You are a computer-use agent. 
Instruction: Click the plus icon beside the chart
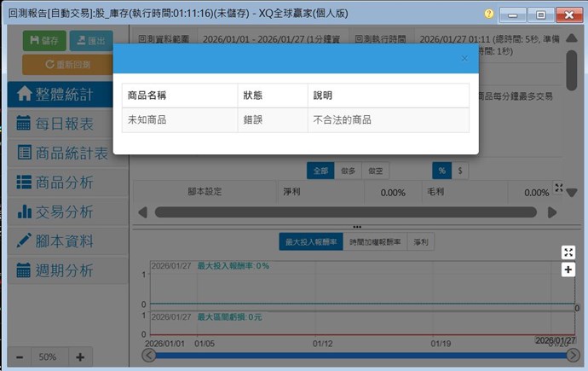[568, 270]
